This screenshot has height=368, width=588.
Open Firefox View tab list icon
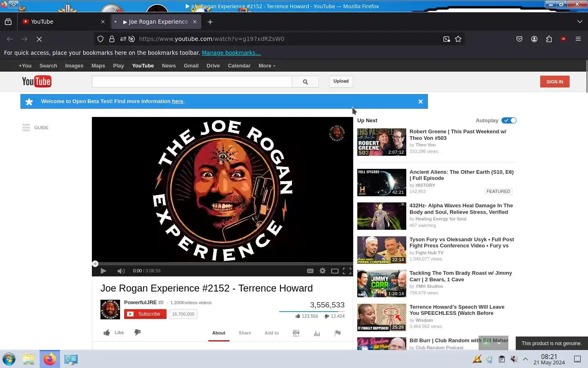point(8,22)
